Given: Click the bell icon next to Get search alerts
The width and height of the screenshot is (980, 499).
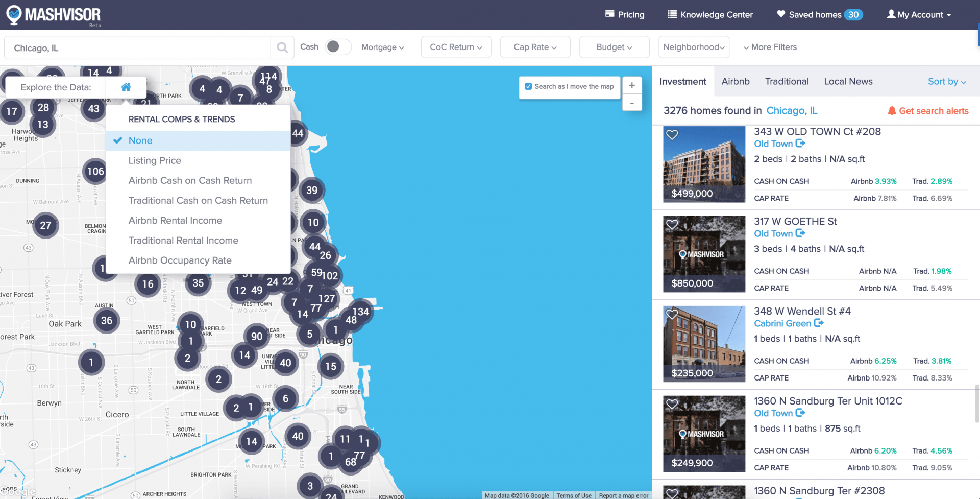Looking at the screenshot, I should coord(892,111).
